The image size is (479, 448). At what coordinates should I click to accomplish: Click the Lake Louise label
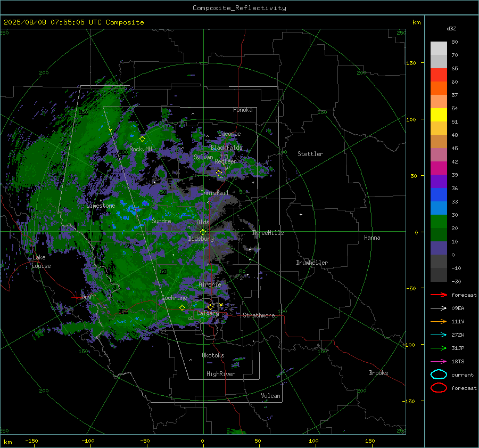(x=41, y=262)
